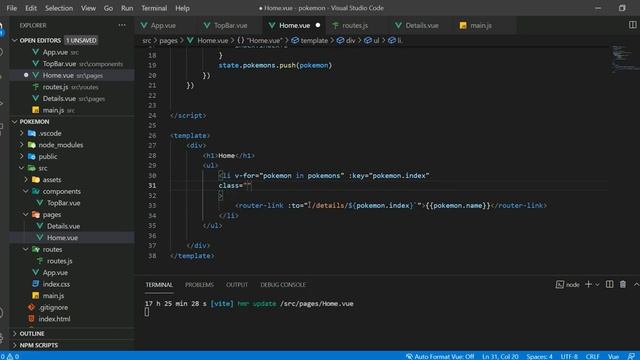640x360 pixels.
Task: Open App.vue in Open Editors list
Action: tap(72, 52)
